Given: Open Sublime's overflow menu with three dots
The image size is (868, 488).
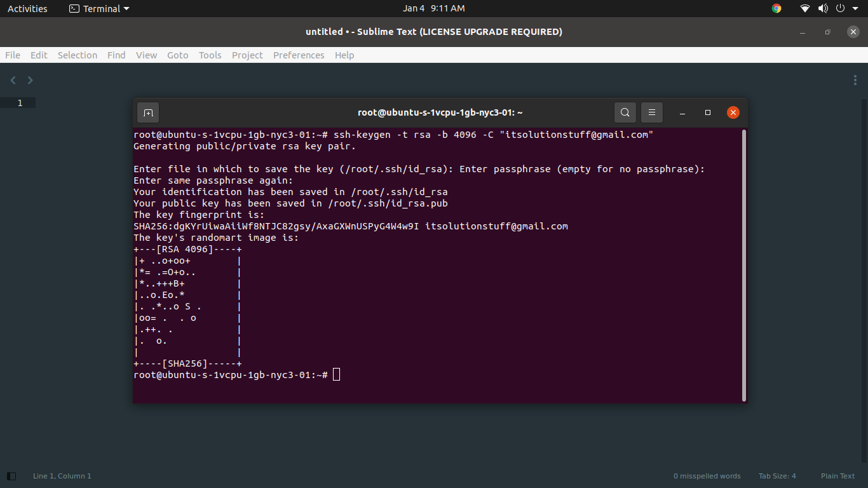Looking at the screenshot, I should (855, 80).
